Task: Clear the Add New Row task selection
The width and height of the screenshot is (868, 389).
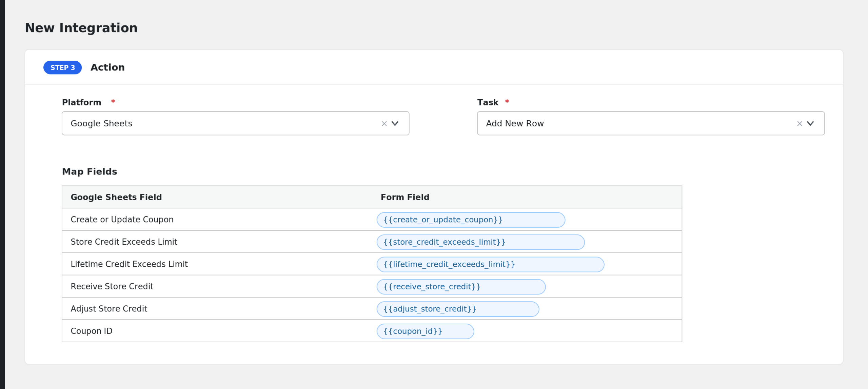Action: click(x=800, y=124)
